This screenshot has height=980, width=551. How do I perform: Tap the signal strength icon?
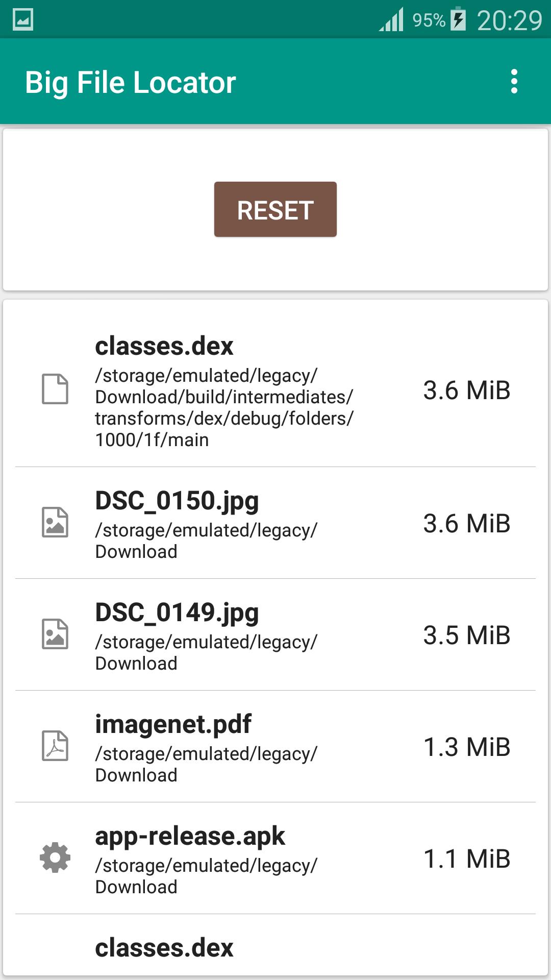tap(392, 19)
